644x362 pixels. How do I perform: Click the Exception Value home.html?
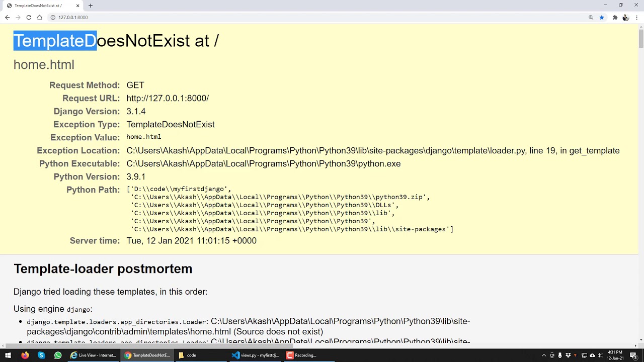pyautogui.click(x=144, y=137)
